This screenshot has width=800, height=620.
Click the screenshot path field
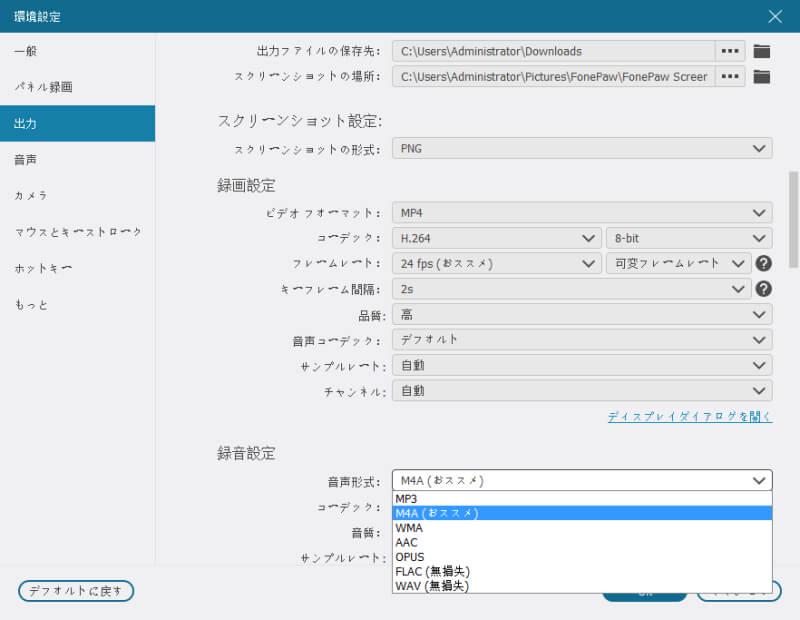coord(554,77)
